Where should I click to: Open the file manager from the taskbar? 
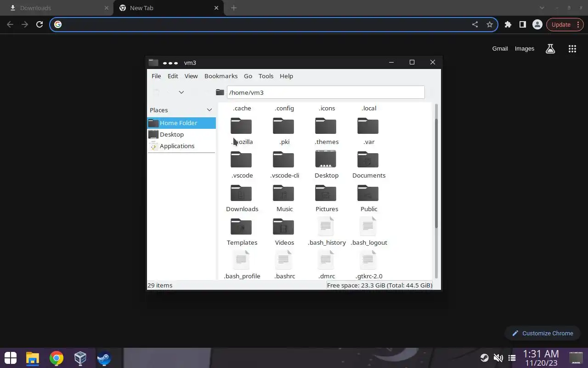pos(33,358)
